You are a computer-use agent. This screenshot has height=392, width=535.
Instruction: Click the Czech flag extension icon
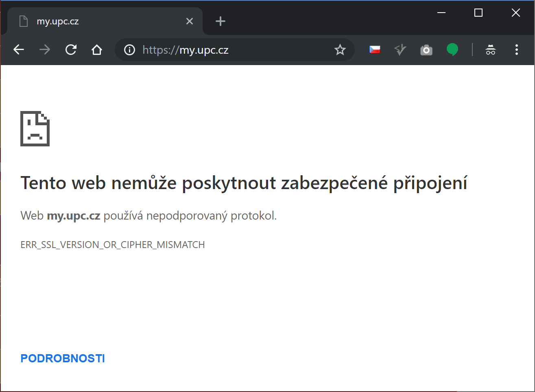[x=375, y=50]
